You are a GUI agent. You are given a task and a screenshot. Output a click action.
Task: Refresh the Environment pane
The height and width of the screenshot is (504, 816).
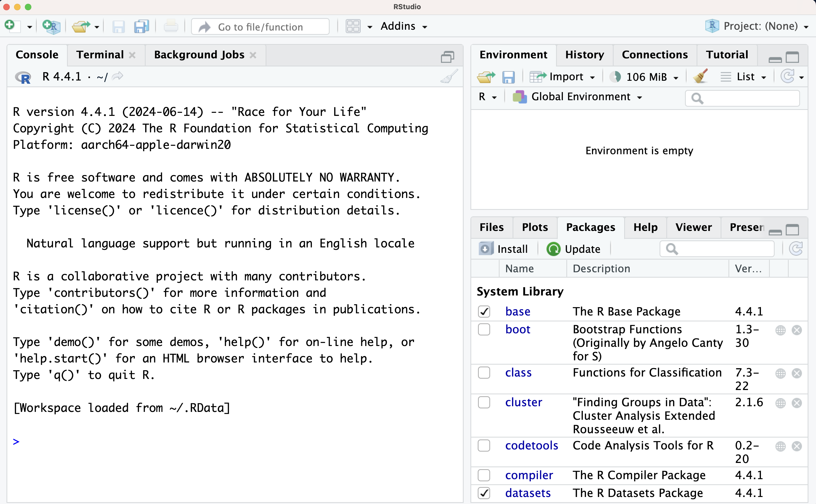[788, 76]
